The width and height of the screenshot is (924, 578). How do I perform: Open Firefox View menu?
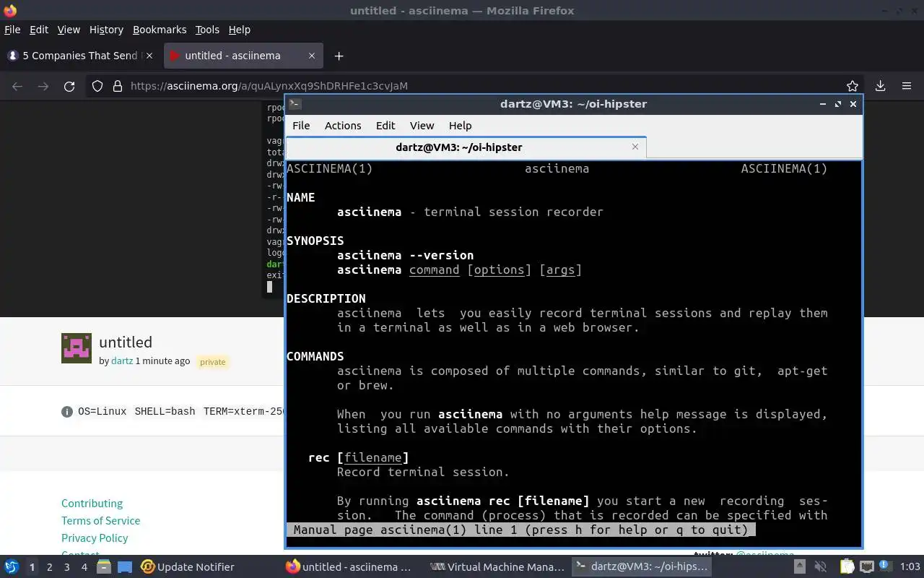pyautogui.click(x=69, y=30)
